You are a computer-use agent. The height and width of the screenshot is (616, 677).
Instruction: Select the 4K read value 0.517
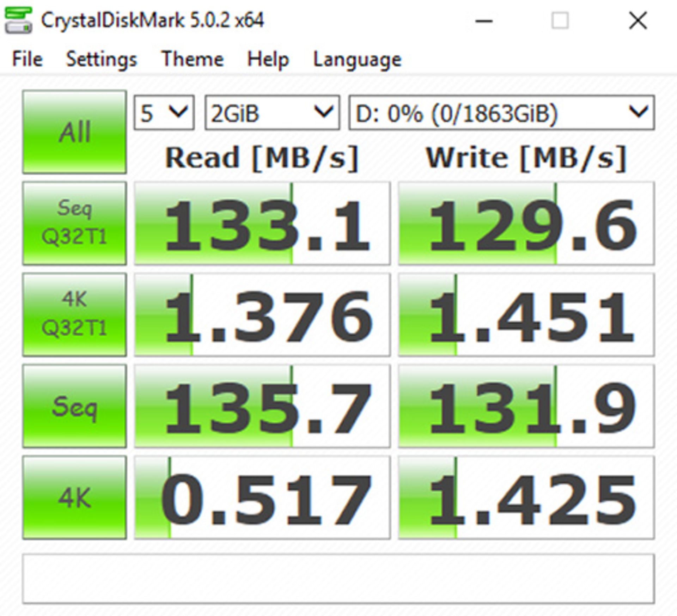tap(262, 498)
